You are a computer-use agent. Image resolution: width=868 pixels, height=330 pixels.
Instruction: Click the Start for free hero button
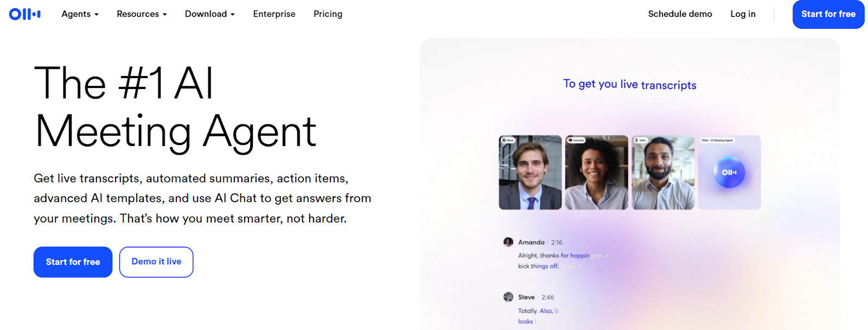tap(73, 262)
